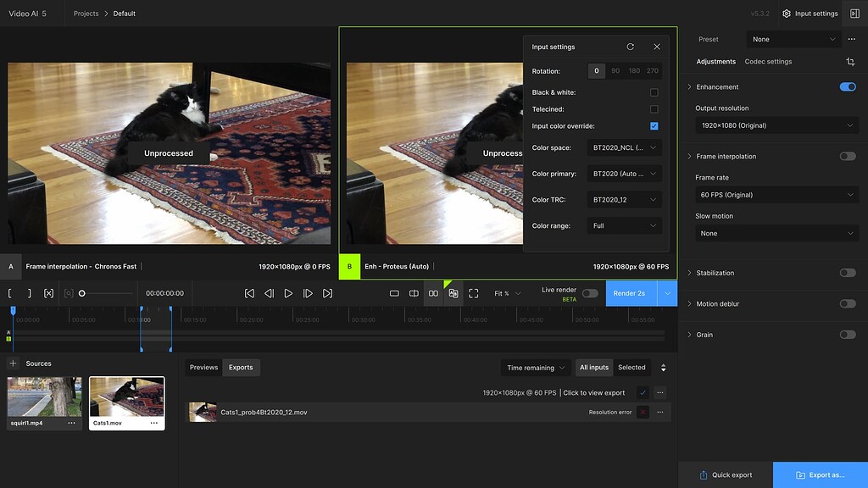Select the squirl1.mp4 source thumbnail
Image resolution: width=868 pixels, height=488 pixels.
tap(44, 397)
